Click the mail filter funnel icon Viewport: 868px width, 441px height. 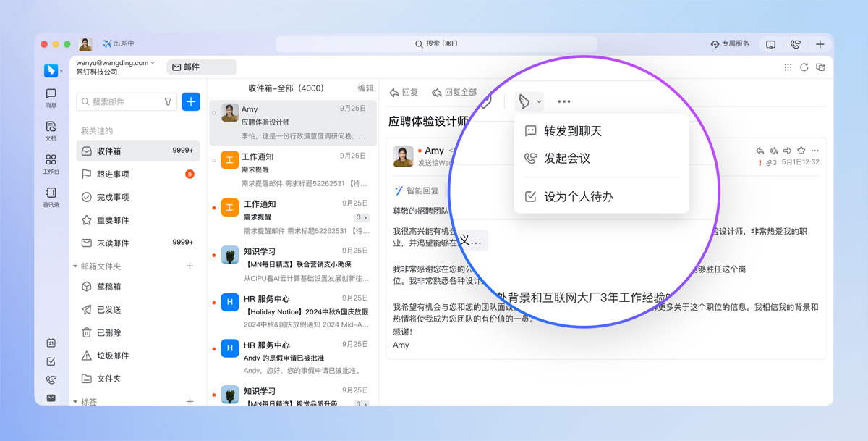(169, 102)
